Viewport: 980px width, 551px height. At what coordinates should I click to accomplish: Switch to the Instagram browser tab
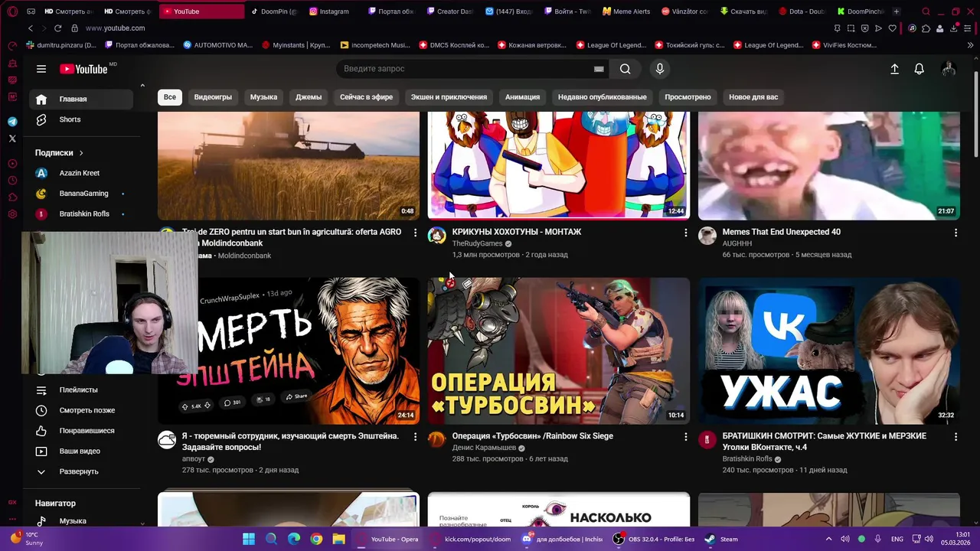pyautogui.click(x=329, y=11)
